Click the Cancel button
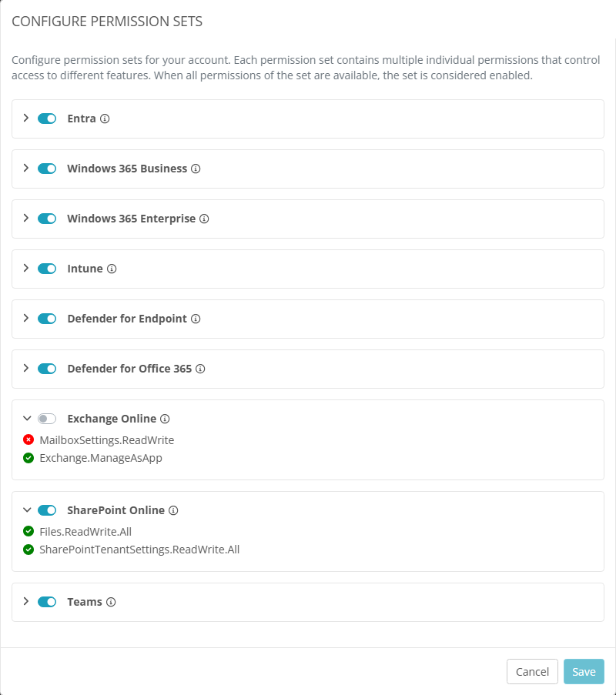Image resolution: width=616 pixels, height=695 pixels. click(x=532, y=672)
